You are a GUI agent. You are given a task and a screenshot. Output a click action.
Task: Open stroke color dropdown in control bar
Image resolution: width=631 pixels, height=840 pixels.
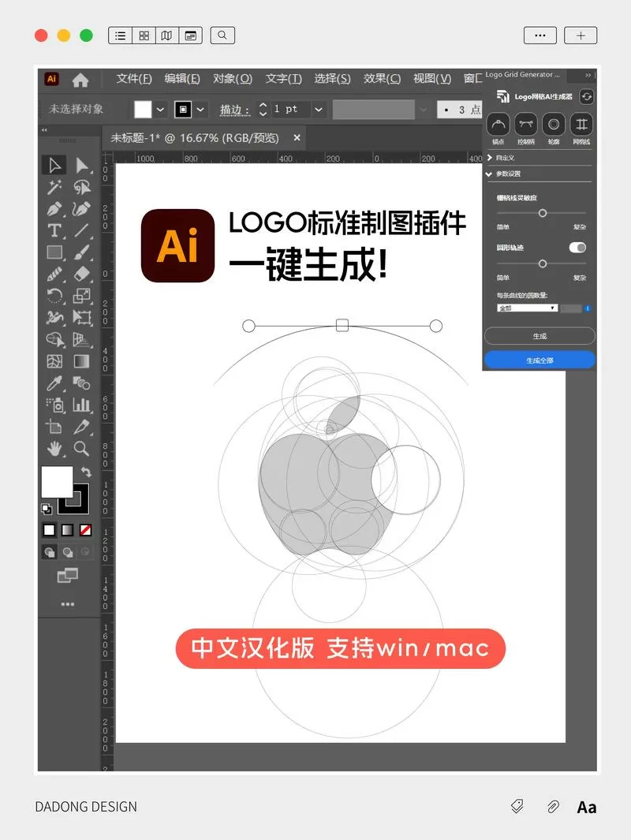[x=200, y=110]
